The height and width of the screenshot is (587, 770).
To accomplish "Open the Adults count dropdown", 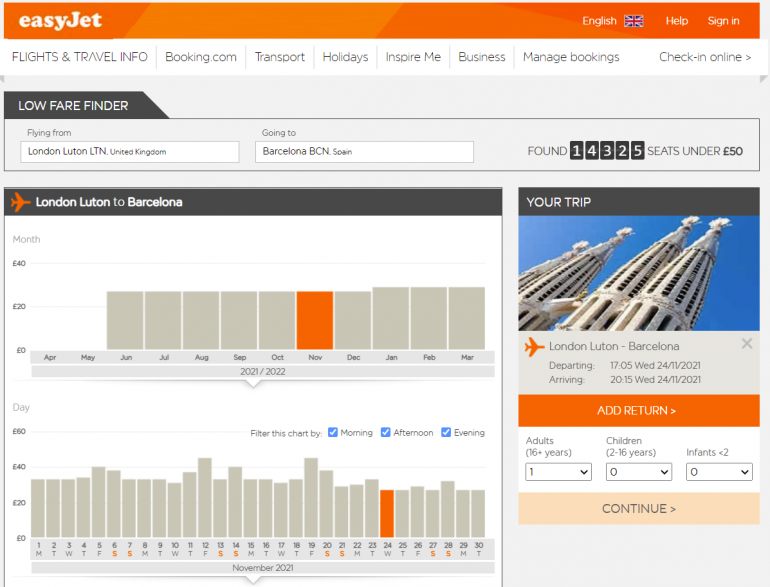I will [558, 472].
